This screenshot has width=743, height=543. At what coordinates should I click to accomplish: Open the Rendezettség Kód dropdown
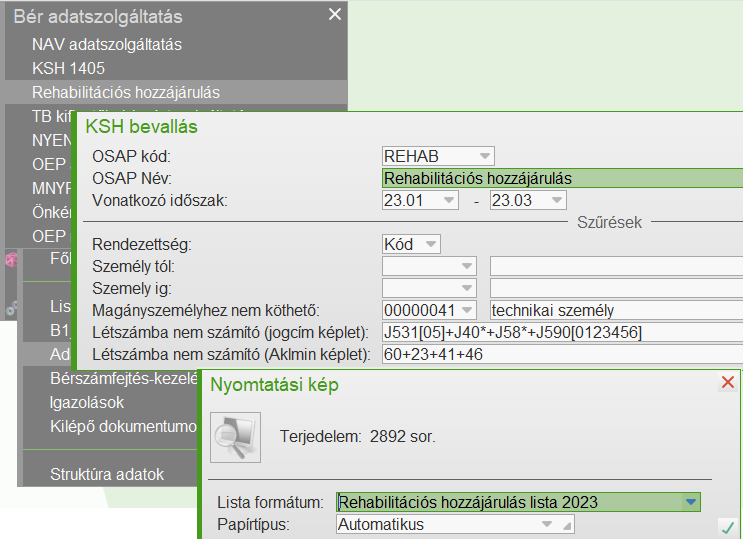pos(431,244)
